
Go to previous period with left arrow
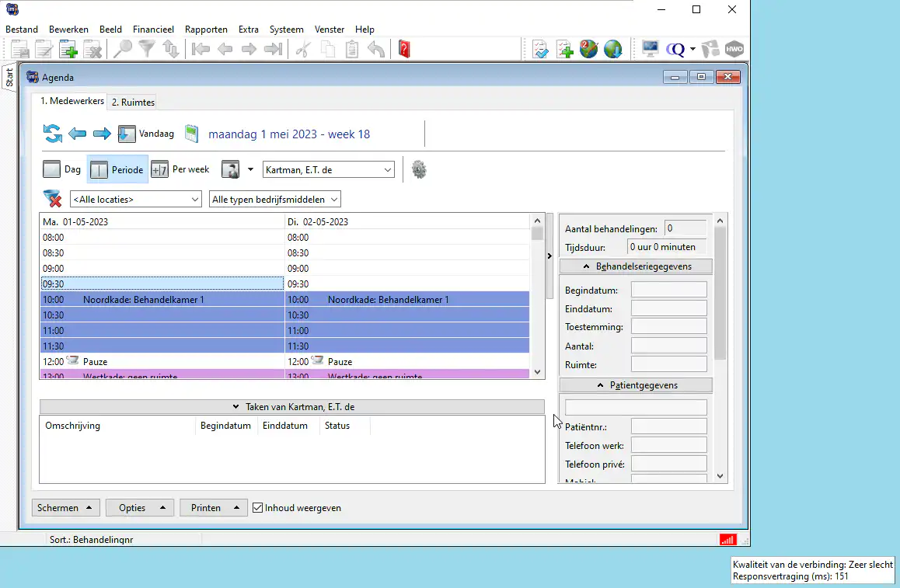click(77, 134)
